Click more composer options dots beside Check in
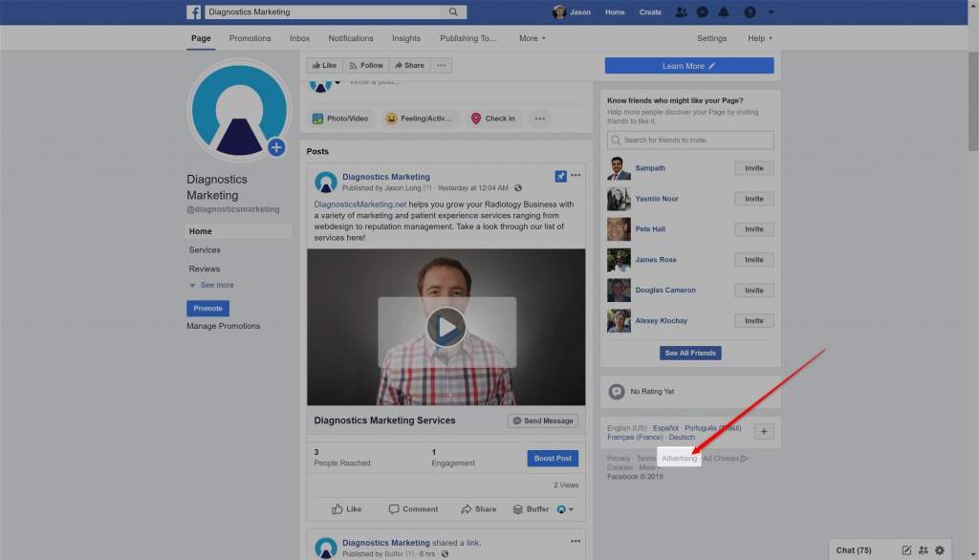 (x=540, y=118)
